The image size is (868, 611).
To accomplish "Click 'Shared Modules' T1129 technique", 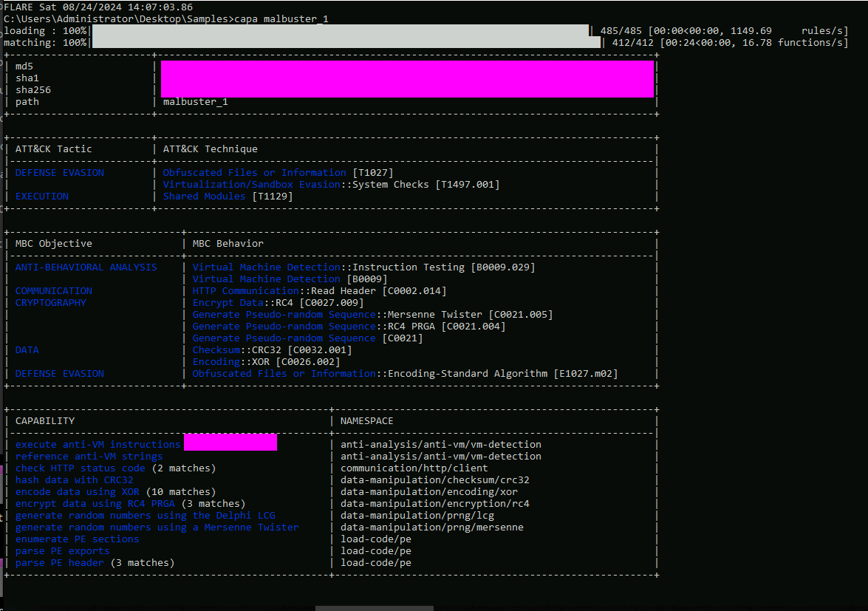I will point(228,197).
